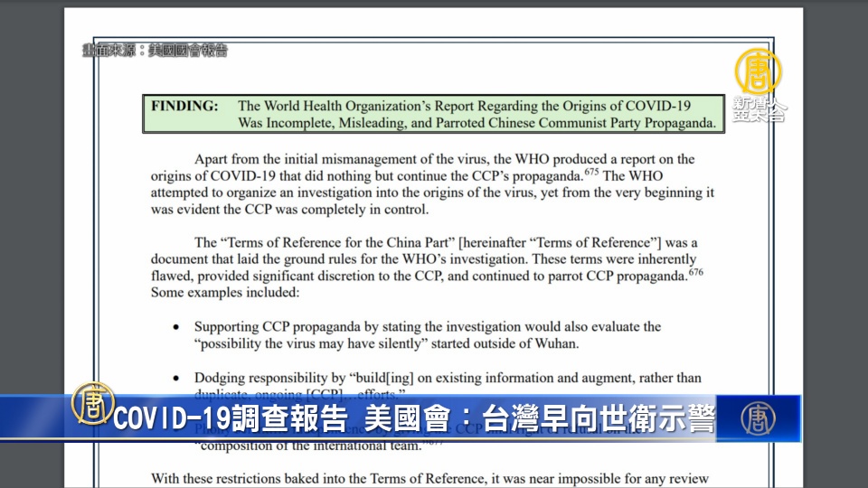Click the "Some examples included:" line
The height and width of the screenshot is (488, 868).
point(224,293)
